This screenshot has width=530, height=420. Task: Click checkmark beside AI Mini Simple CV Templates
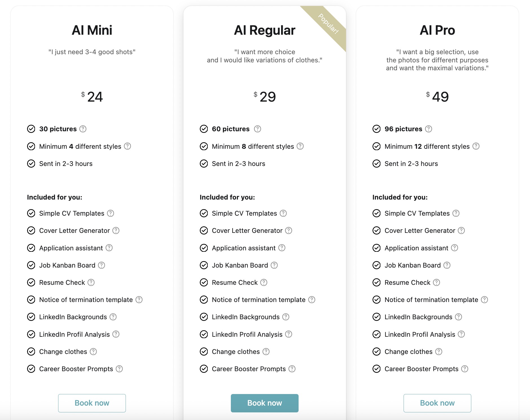(x=31, y=213)
